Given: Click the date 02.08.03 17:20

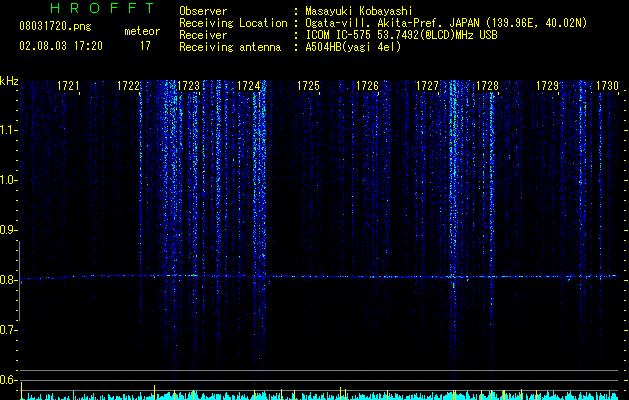Looking at the screenshot, I should (x=61, y=46).
